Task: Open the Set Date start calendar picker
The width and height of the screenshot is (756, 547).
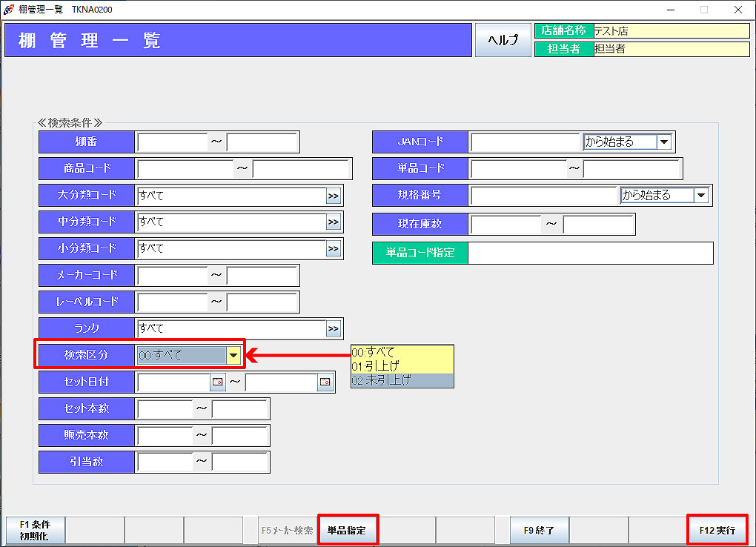Action: (217, 382)
